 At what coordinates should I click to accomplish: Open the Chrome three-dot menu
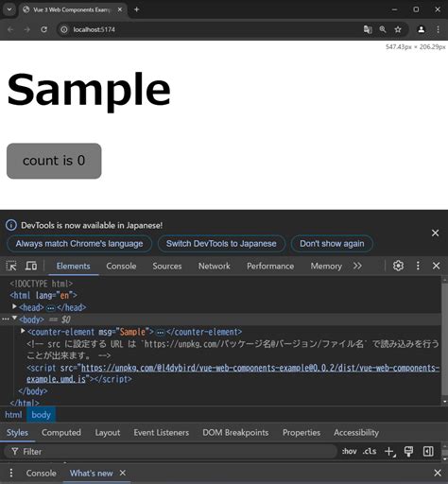pos(438,29)
